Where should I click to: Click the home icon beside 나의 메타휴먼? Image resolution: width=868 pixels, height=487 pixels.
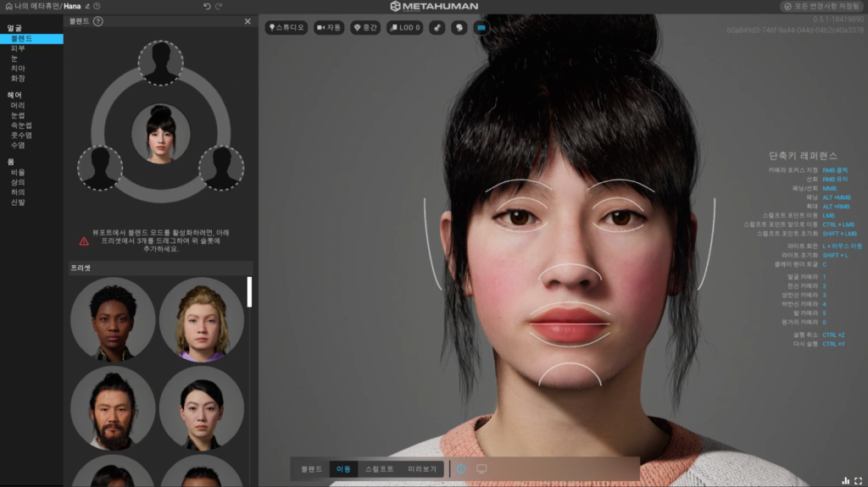[x=8, y=6]
